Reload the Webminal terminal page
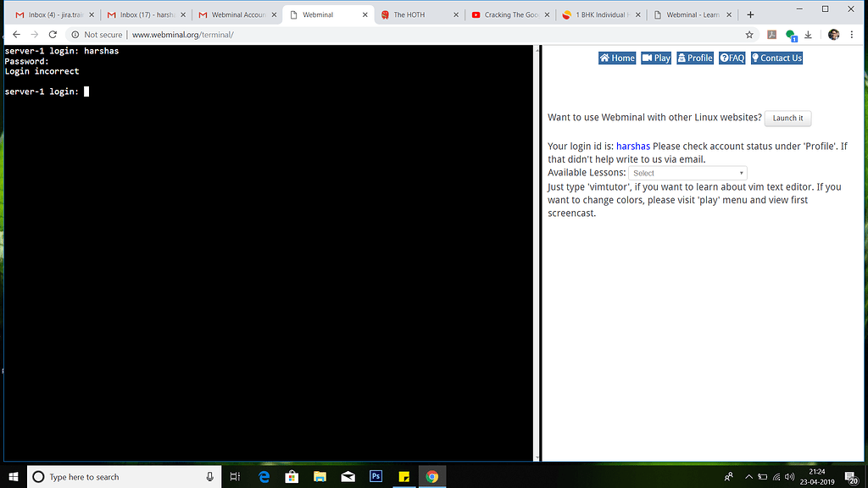The height and width of the screenshot is (488, 868). 53,35
